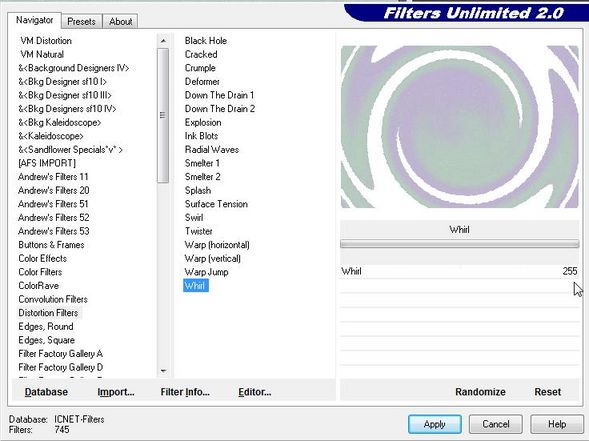Open the About tab

pyautogui.click(x=121, y=21)
